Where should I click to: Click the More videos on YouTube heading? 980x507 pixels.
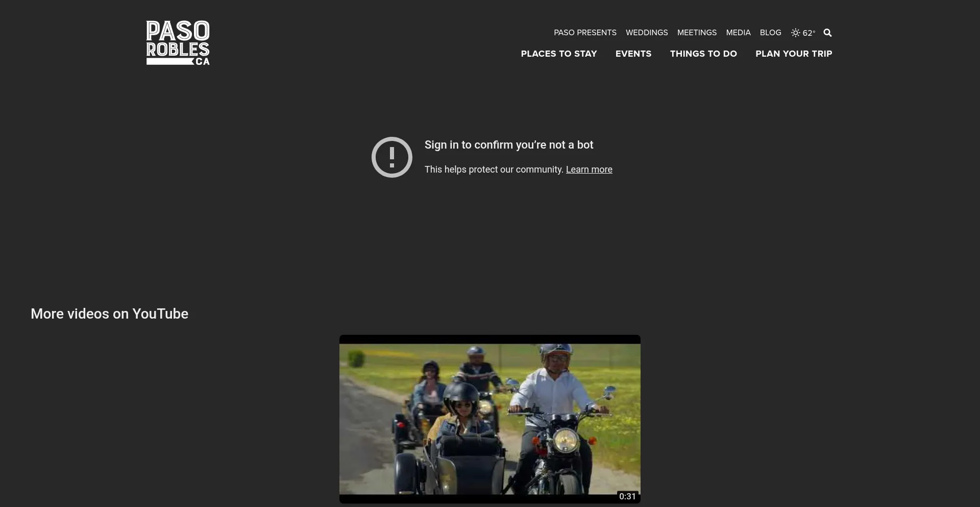tap(109, 313)
